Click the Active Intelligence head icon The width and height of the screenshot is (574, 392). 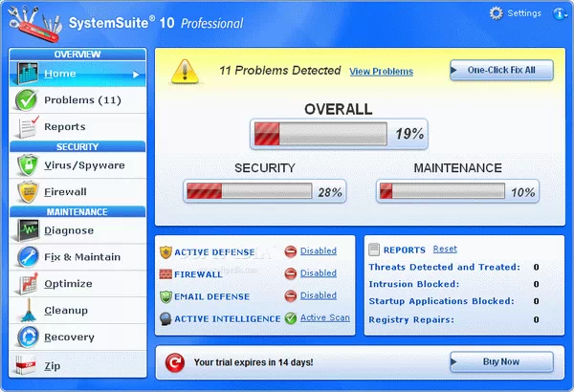166,318
